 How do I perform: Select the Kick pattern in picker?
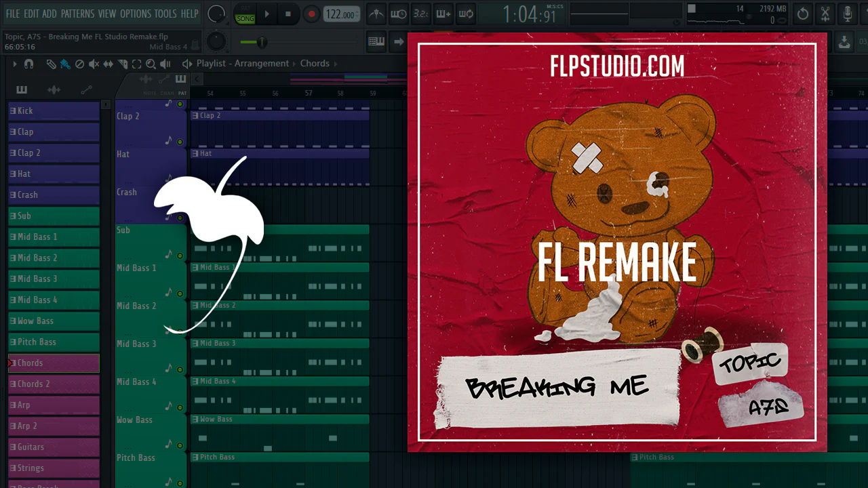point(54,111)
